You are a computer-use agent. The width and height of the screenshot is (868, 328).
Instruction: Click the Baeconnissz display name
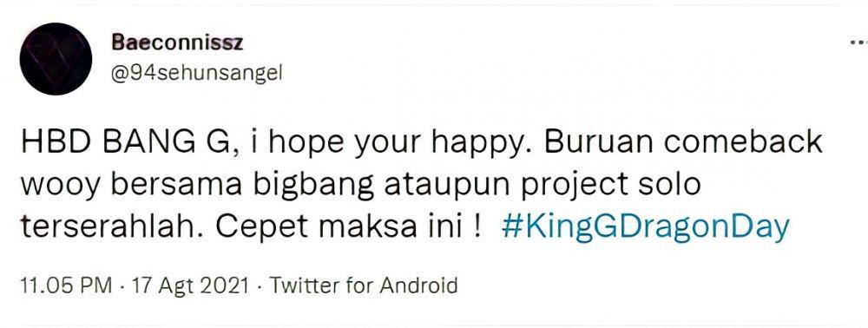point(177,43)
